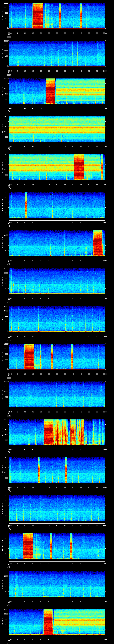Click the 24:00 end time label
This screenshot has width=114, height=644.
pyautogui.click(x=105, y=71)
